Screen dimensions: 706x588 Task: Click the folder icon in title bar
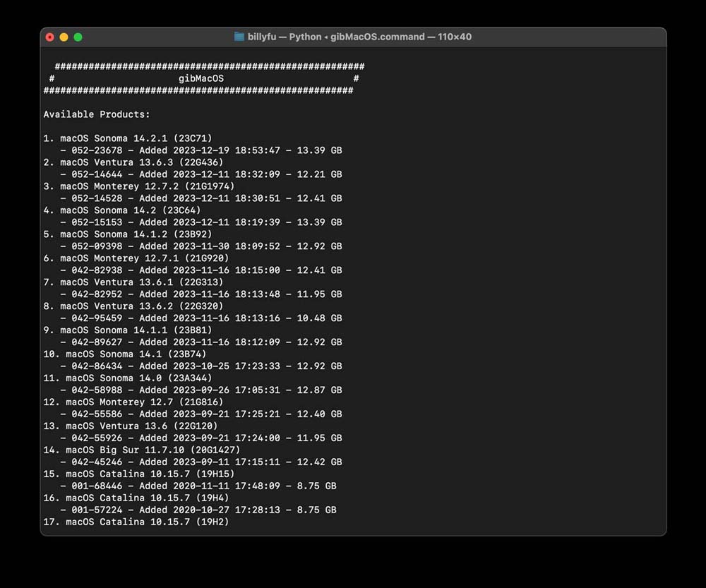239,37
